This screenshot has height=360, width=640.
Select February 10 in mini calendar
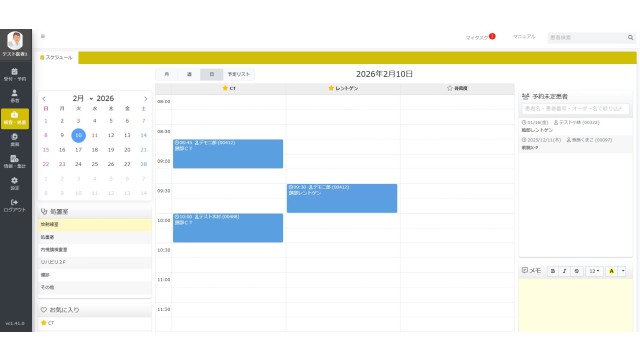tap(78, 135)
